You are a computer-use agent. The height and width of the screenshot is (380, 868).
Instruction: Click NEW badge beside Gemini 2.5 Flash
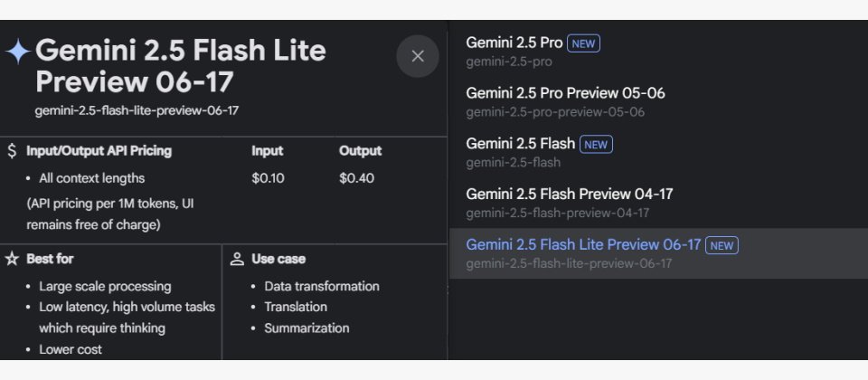(x=595, y=145)
